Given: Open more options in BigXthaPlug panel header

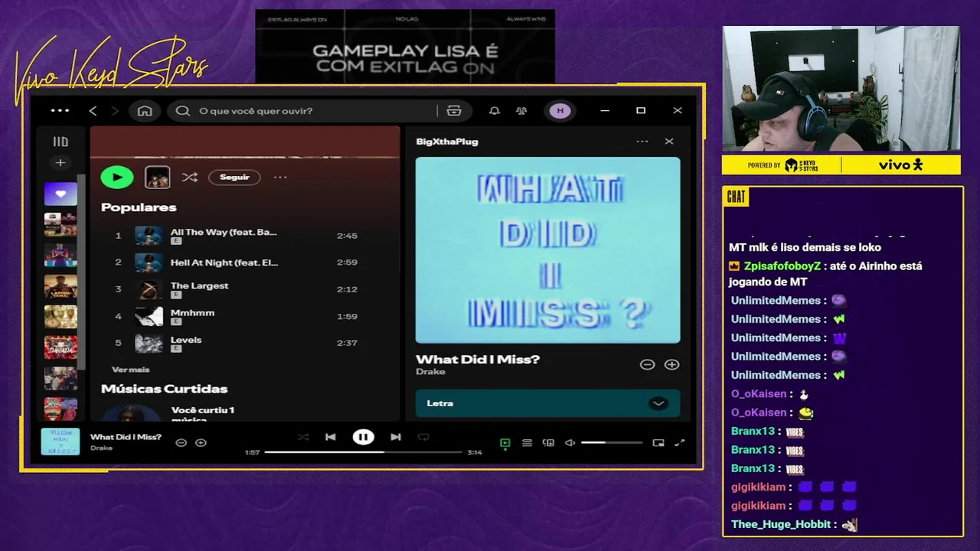Looking at the screenshot, I should 642,142.
